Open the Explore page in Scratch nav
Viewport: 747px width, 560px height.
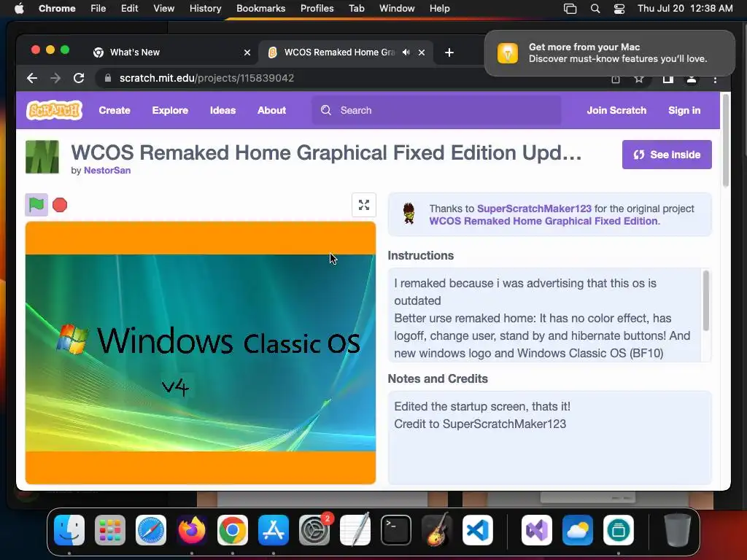click(x=170, y=110)
